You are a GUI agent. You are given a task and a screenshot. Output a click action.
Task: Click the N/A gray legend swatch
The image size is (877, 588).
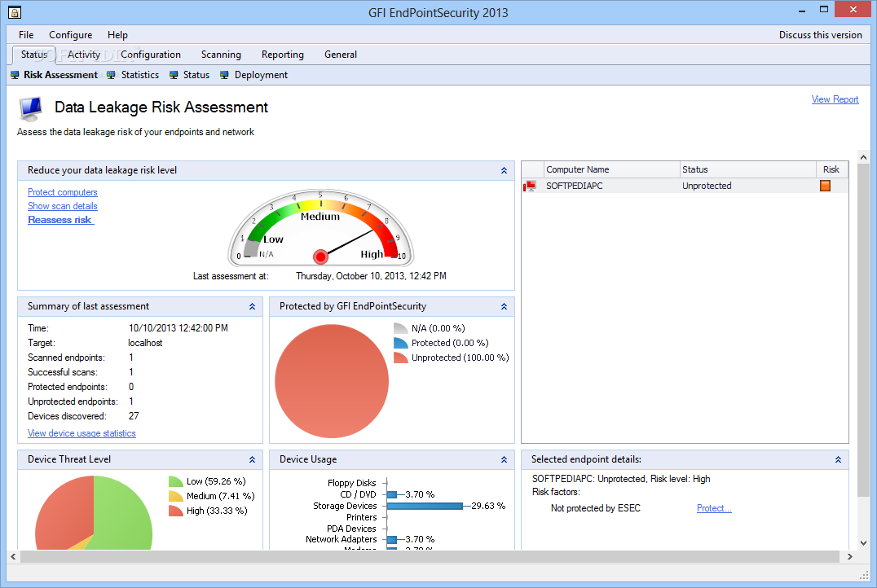400,328
